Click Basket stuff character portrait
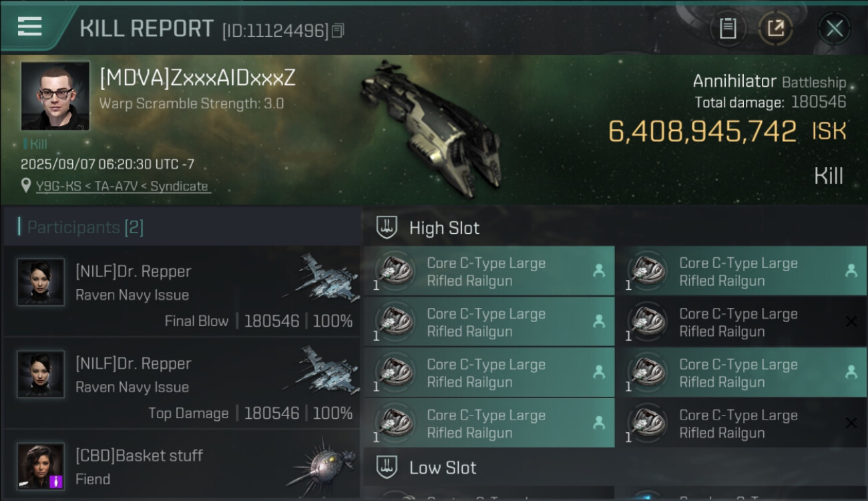 [41, 466]
